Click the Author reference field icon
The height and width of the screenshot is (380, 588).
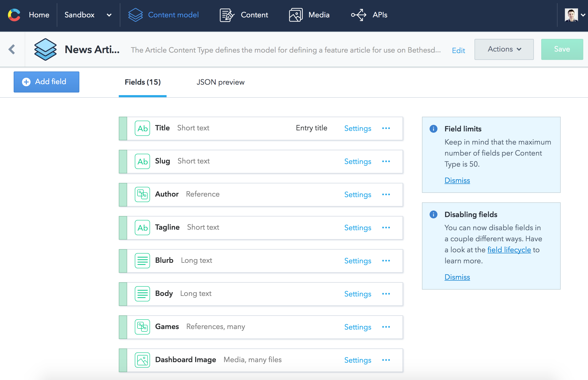[142, 194]
